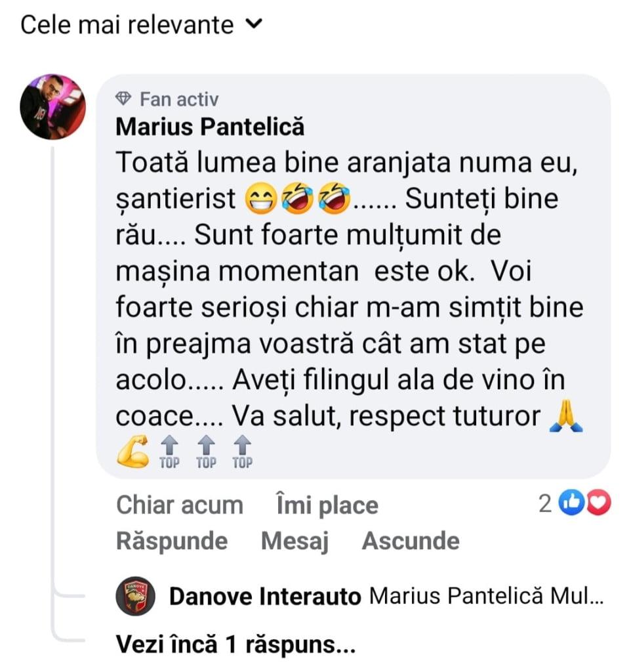This screenshot has width=631, height=672.
Task: Open the reactions count showing 2
Action: click(x=544, y=504)
